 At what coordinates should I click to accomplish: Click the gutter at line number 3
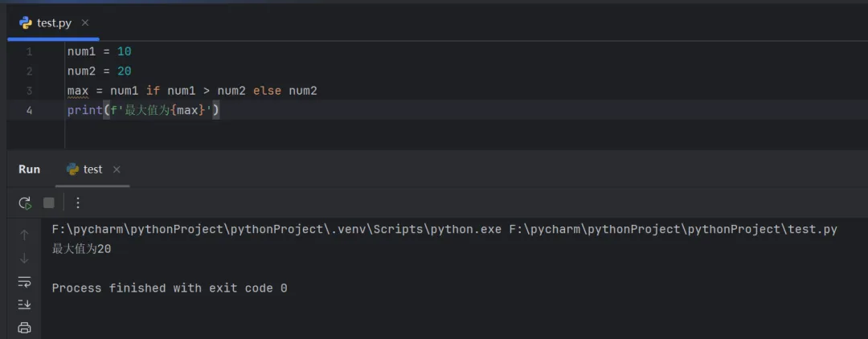[29, 91]
